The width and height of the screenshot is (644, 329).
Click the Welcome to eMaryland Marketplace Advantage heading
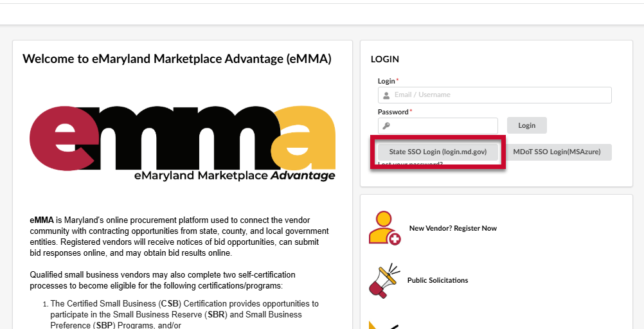click(x=177, y=58)
